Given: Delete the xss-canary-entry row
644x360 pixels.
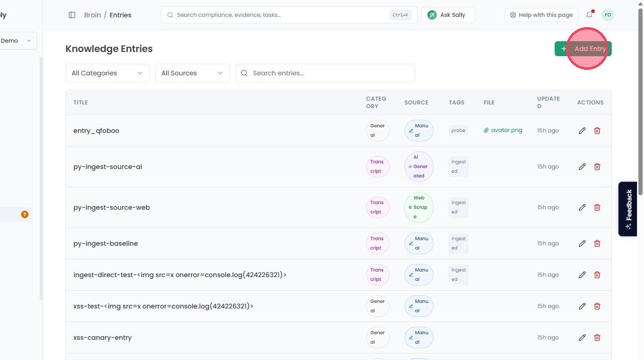Looking at the screenshot, I should click(x=597, y=338).
